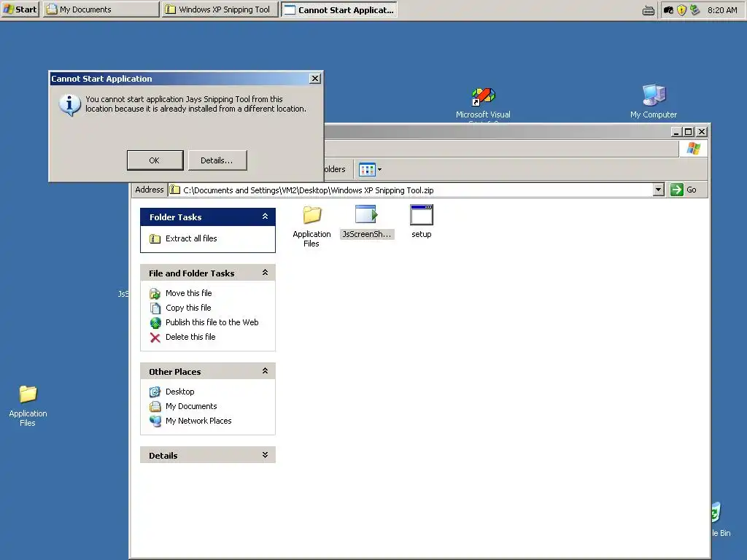
Task: Click the Move this file icon
Action: [x=155, y=294]
